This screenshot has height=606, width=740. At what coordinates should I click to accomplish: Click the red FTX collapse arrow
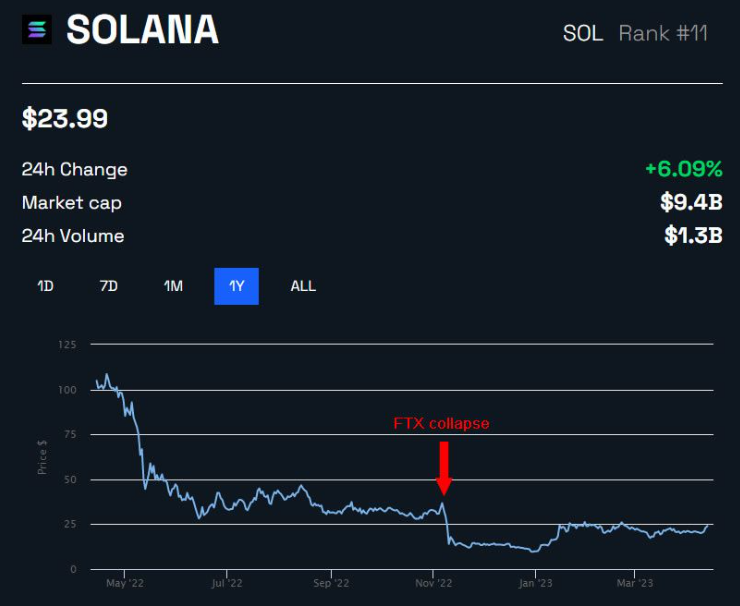(x=444, y=468)
